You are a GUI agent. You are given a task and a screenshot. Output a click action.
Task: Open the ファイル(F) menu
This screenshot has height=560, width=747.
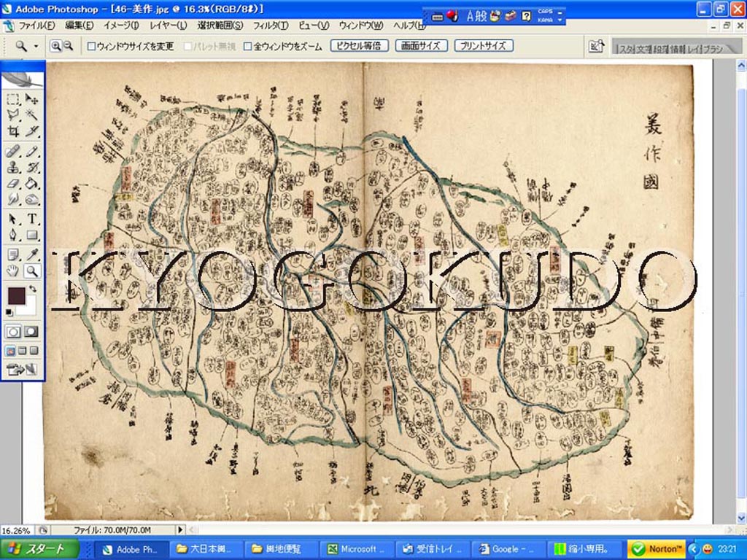pos(36,26)
